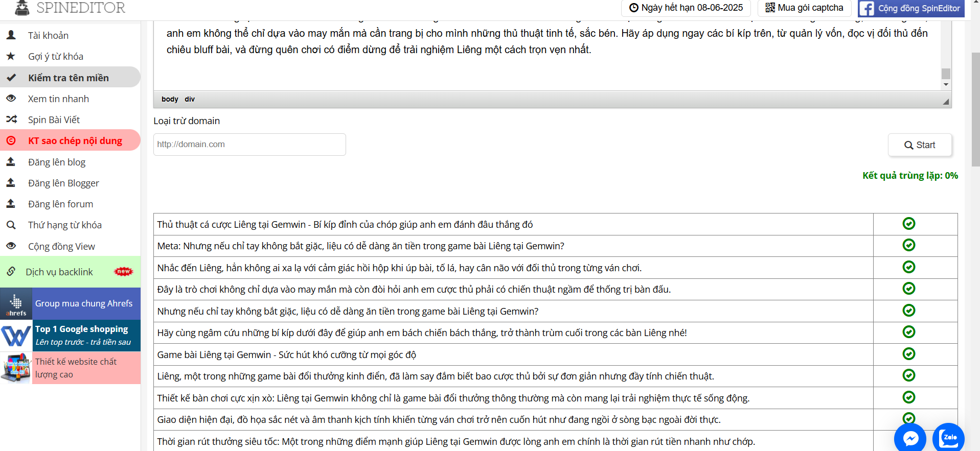The image size is (980, 451).
Task: Click the QR code icon on captcha button
Action: [770, 8]
